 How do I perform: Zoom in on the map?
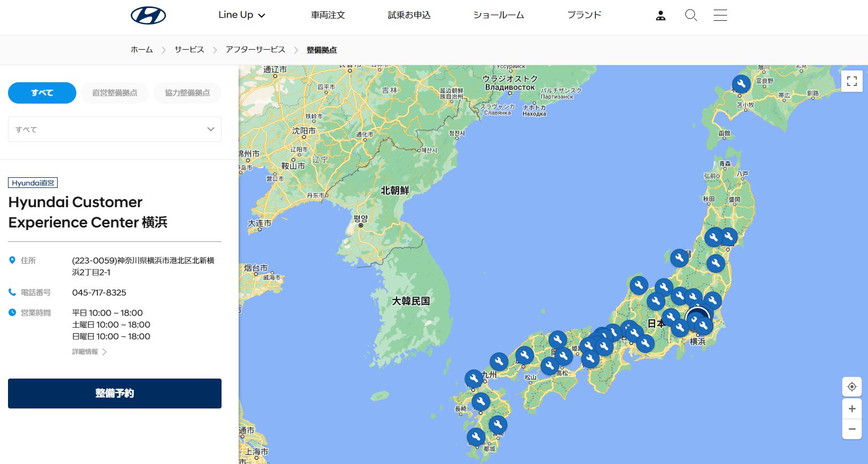851,409
